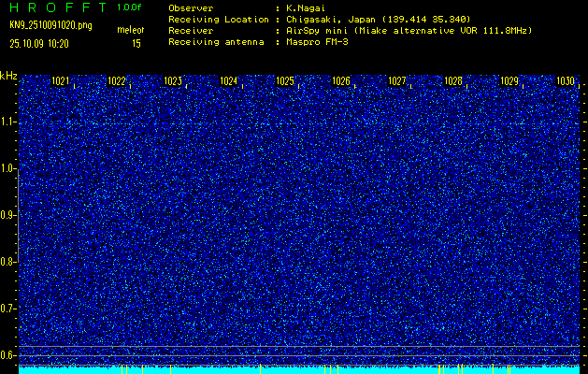
Task: Click the 1021 time marker
Action: (61, 81)
